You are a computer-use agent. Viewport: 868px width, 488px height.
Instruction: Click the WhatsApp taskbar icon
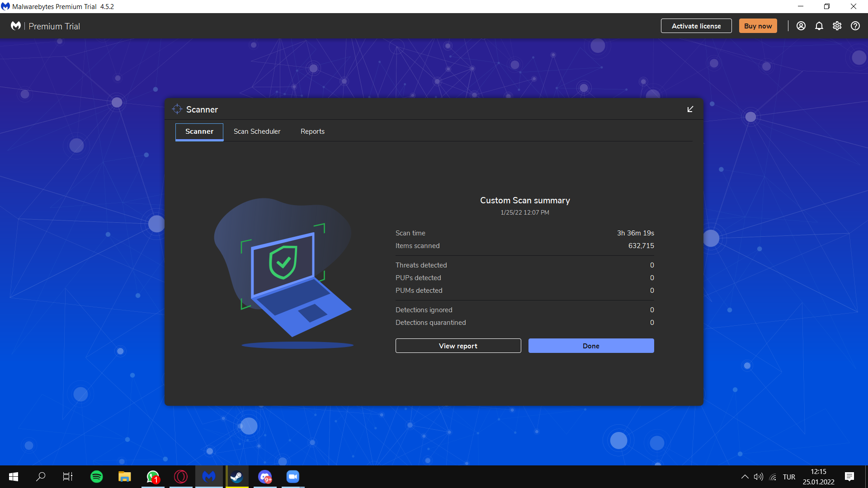click(153, 477)
